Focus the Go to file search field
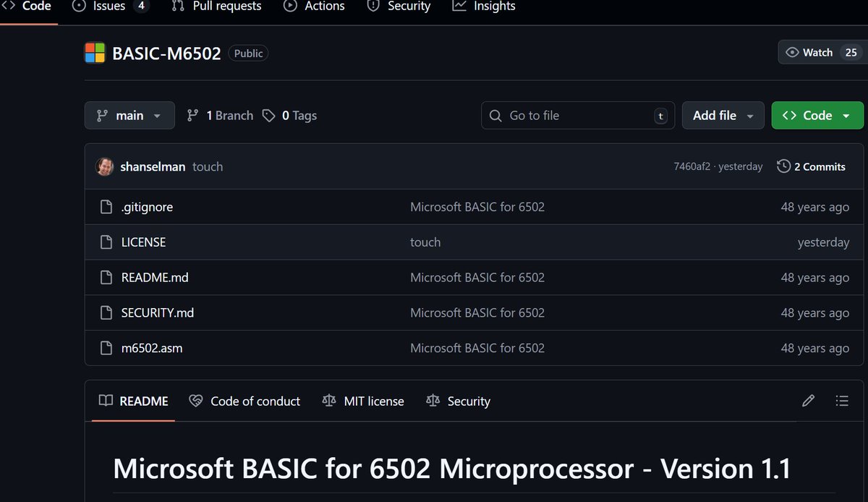 pyautogui.click(x=578, y=116)
